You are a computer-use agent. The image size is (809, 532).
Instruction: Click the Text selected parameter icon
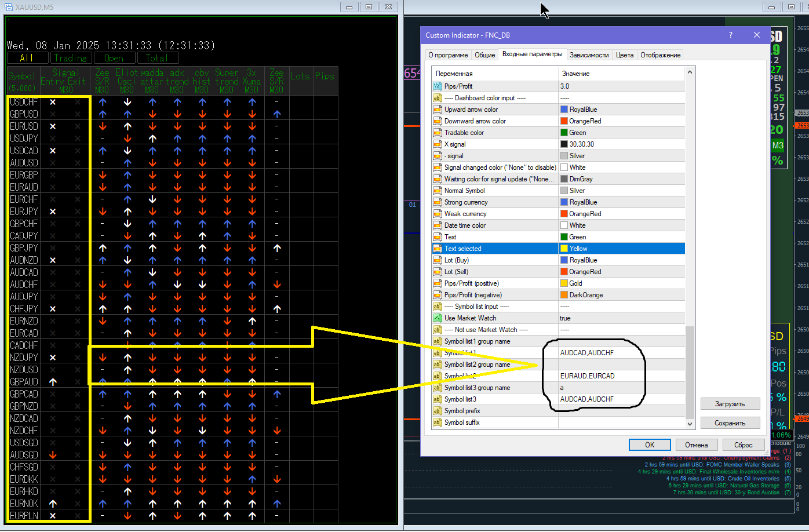(438, 249)
